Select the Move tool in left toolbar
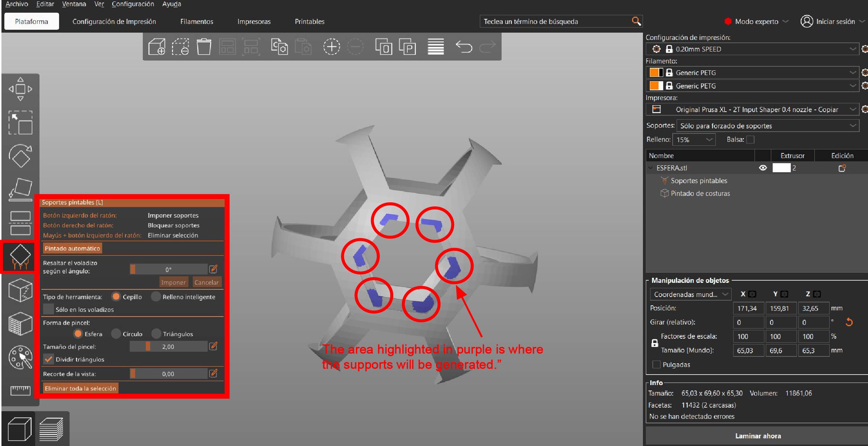Image resolution: width=868 pixels, height=446 pixels. tap(20, 89)
